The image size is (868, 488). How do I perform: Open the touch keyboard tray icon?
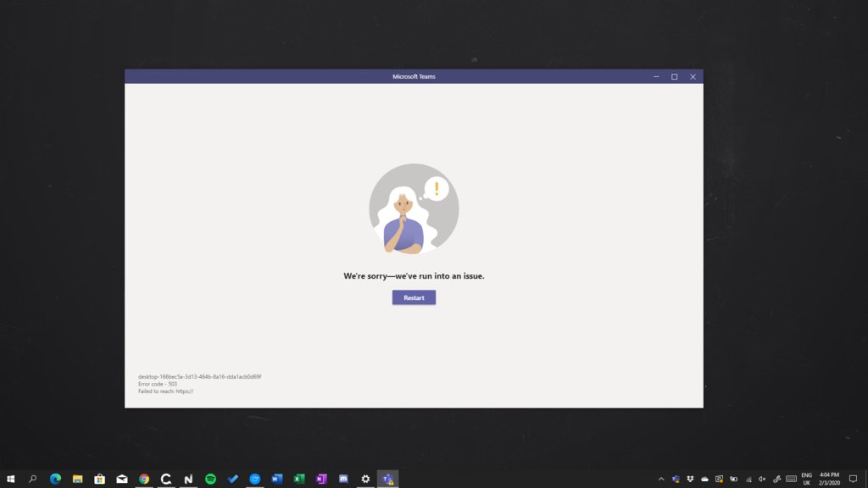(792, 480)
